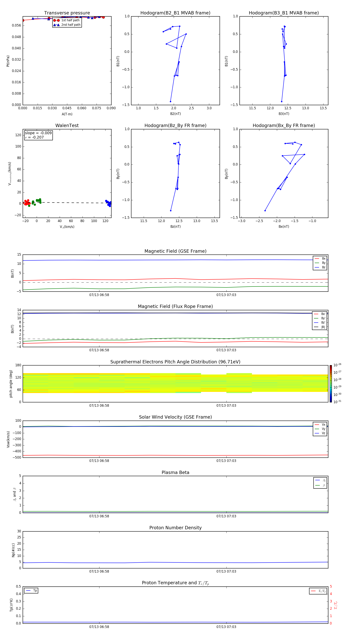
Task: Select Vx legend entry in Solar Wind panel
Action: (x=320, y=424)
